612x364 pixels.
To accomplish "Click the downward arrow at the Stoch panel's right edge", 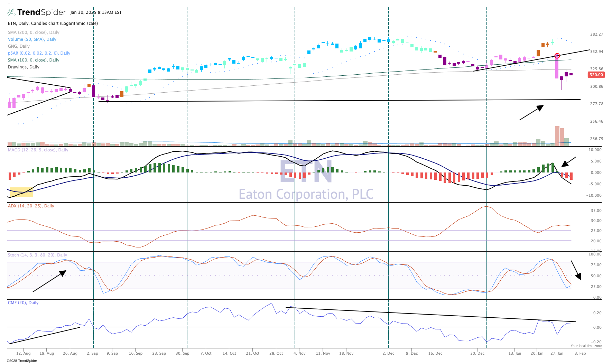I will pyautogui.click(x=576, y=270).
